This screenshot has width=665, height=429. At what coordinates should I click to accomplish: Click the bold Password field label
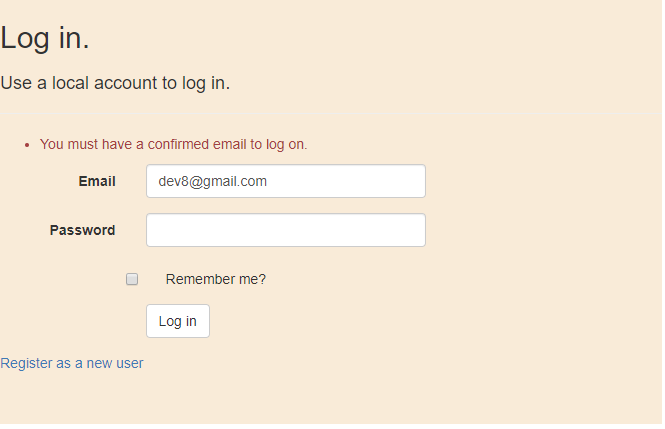click(x=82, y=230)
